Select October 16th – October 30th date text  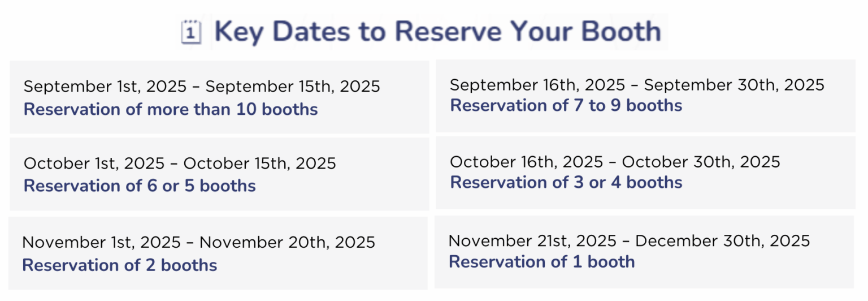point(615,162)
